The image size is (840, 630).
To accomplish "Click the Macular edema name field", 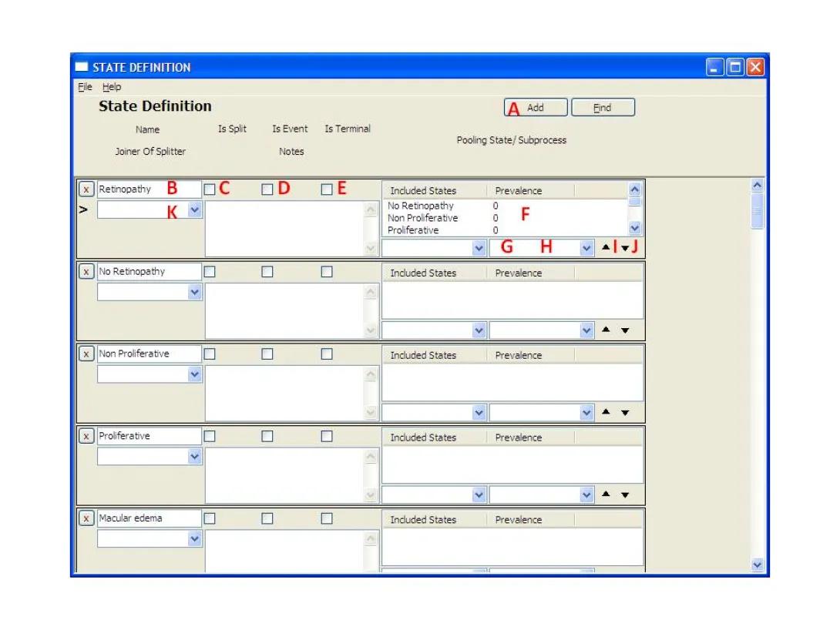I will 149,518.
